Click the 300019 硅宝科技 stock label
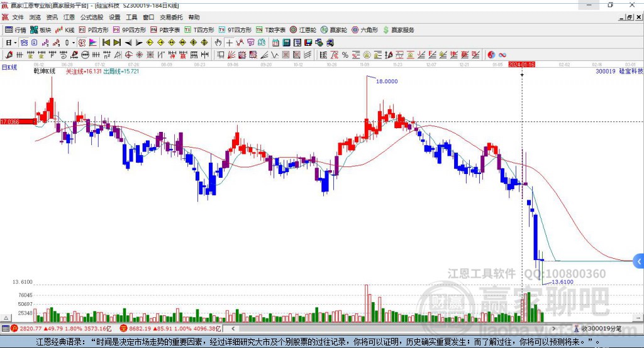 [619, 71]
